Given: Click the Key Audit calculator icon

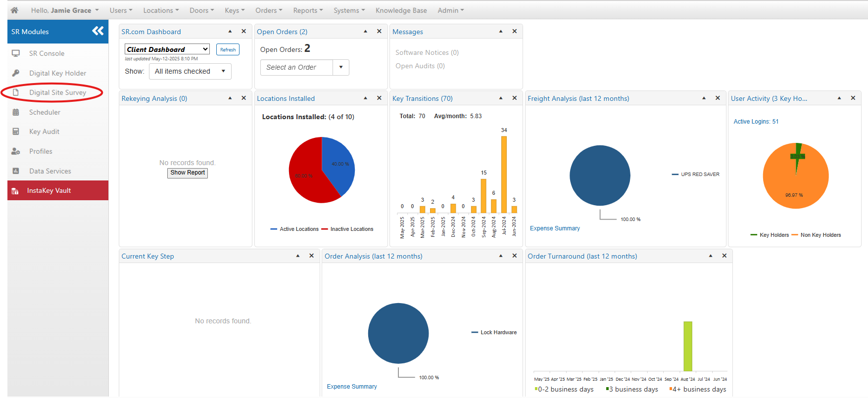Looking at the screenshot, I should (x=16, y=132).
